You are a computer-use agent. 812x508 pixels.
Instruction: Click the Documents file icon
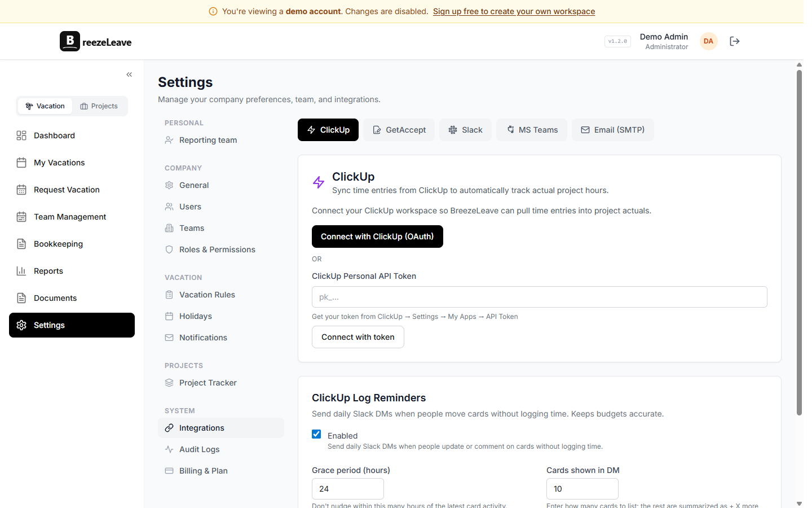coord(21,298)
